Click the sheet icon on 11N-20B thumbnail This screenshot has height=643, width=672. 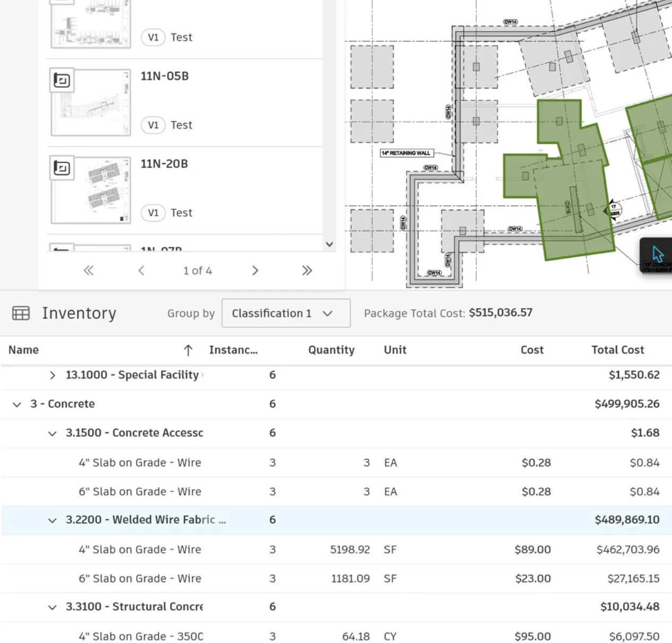(x=62, y=168)
